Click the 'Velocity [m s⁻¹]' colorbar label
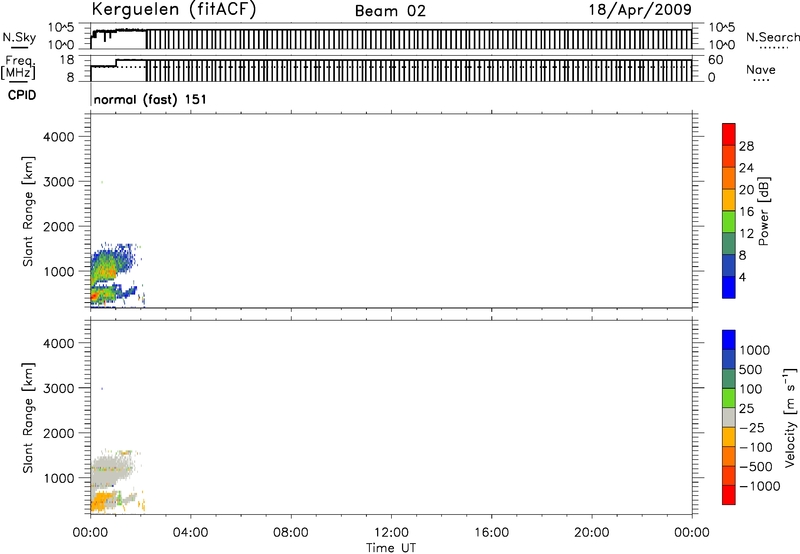 point(789,417)
